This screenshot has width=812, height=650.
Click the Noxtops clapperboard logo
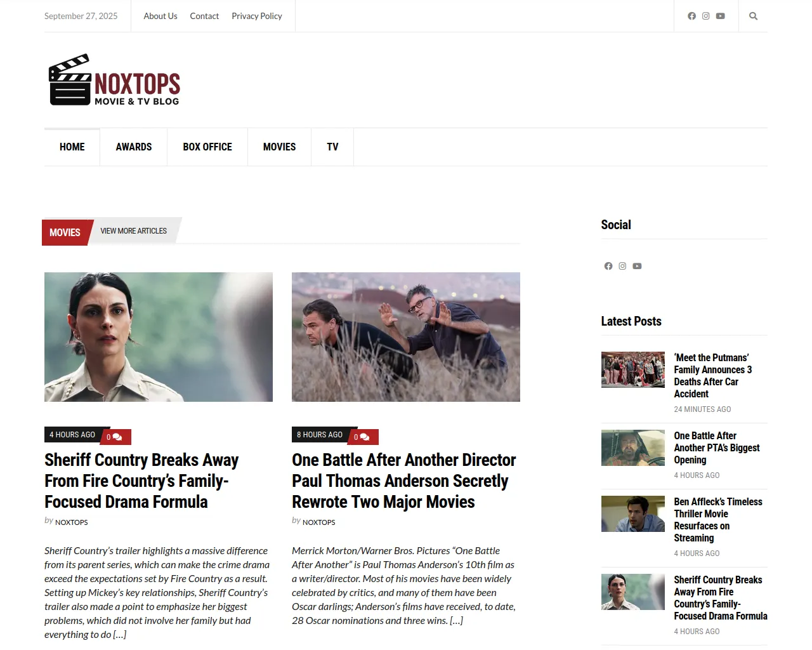click(x=114, y=80)
